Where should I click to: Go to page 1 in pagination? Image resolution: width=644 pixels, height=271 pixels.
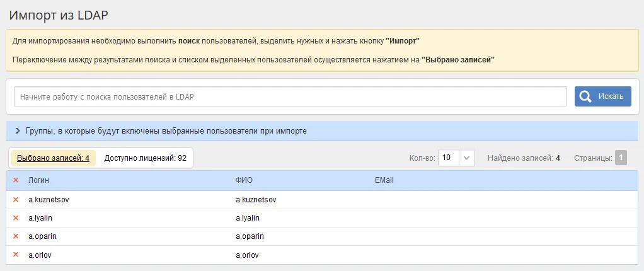coord(621,158)
